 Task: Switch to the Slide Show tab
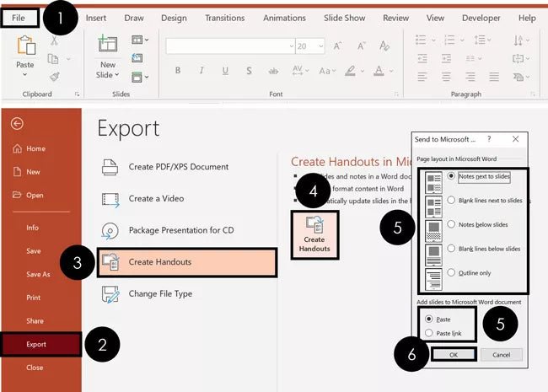[x=344, y=18]
